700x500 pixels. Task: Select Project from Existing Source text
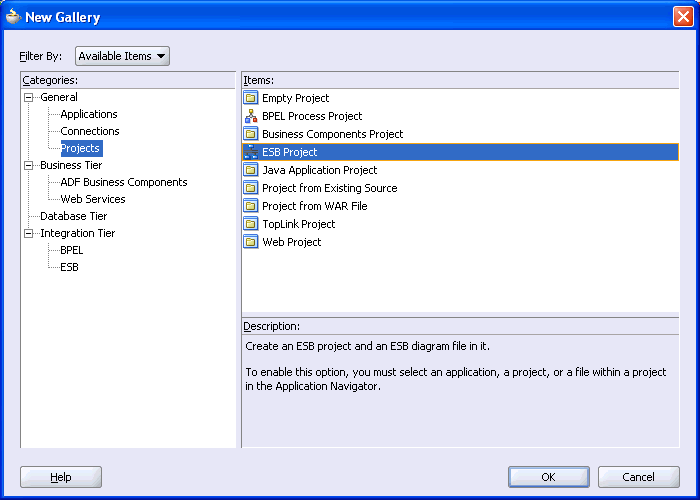click(329, 188)
